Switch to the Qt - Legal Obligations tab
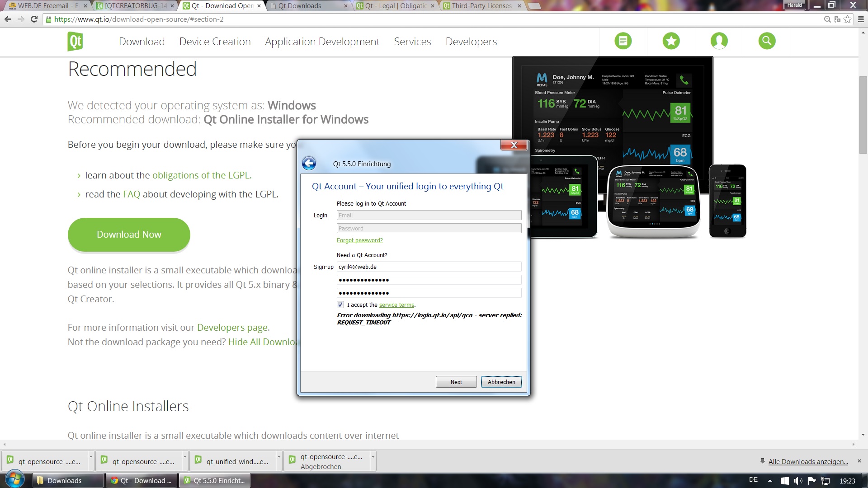 point(395,6)
